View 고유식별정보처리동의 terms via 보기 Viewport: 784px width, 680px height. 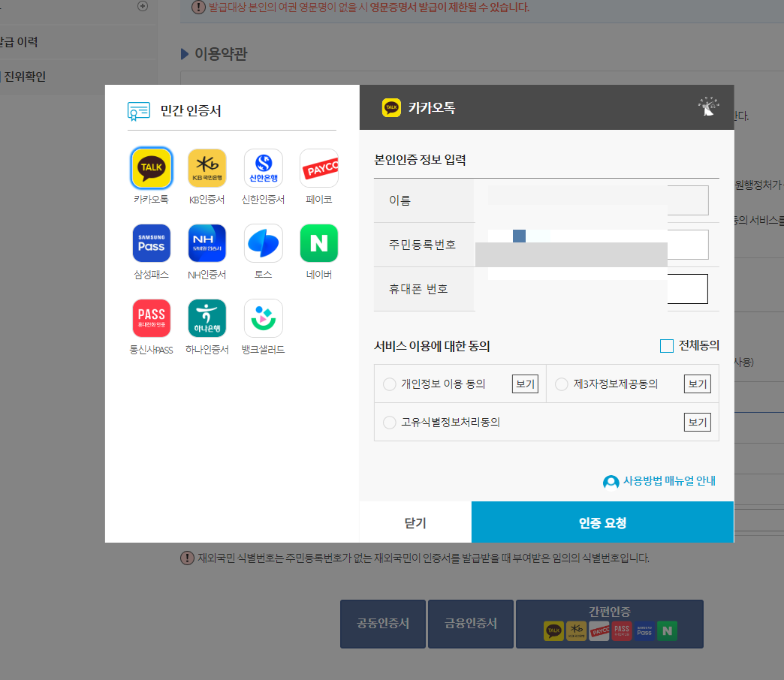click(x=697, y=423)
